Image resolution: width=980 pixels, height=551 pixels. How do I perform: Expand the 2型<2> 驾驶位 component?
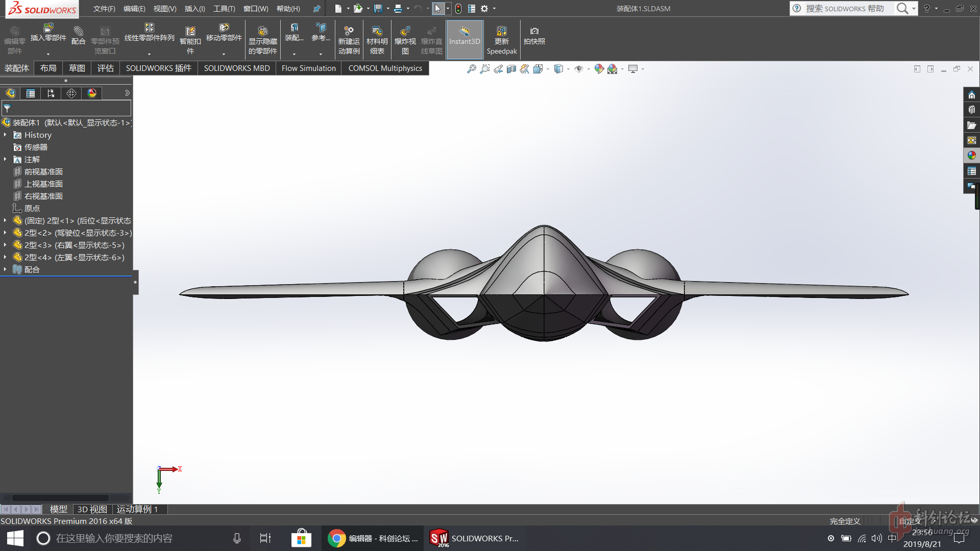(x=5, y=233)
